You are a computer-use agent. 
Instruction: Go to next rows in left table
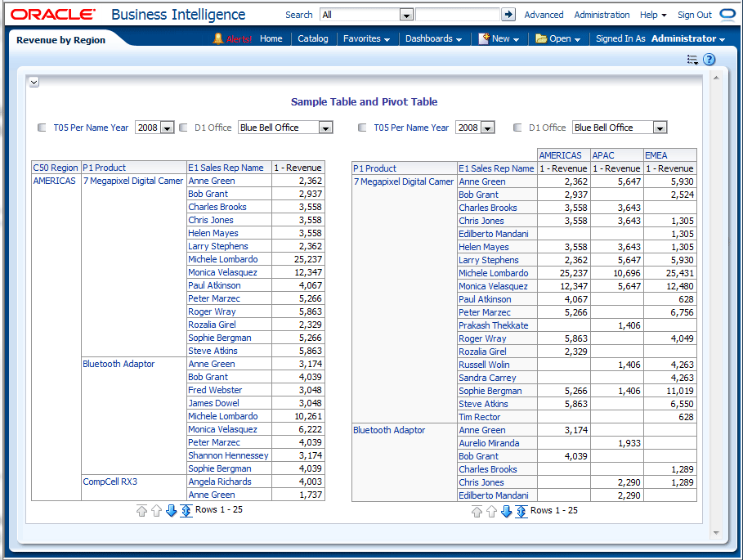click(x=172, y=511)
